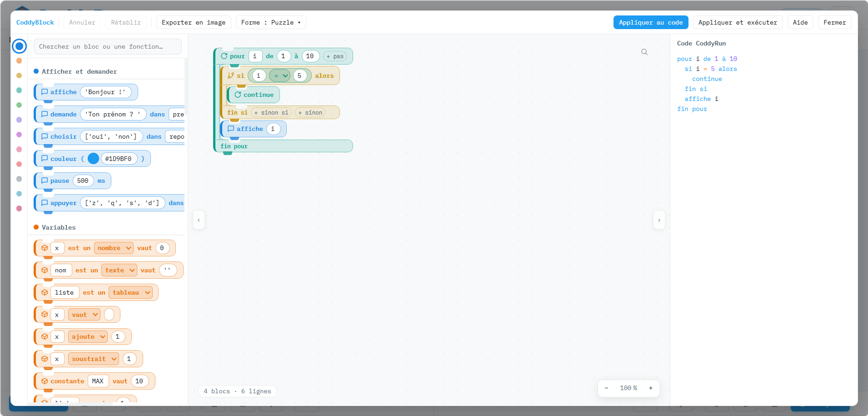
Task: Open the Forme : Puzzle dropdown
Action: coord(271,22)
